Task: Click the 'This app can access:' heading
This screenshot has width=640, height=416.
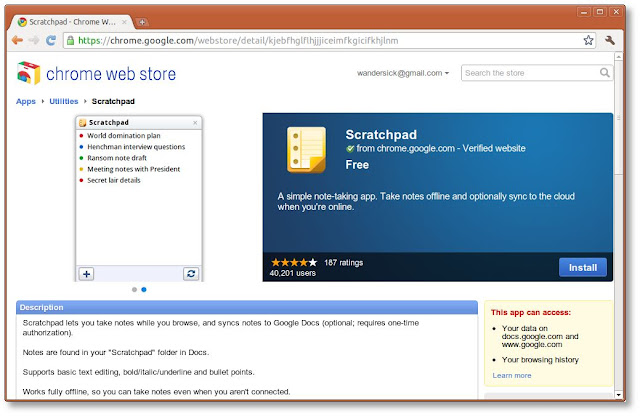Action: point(531,312)
